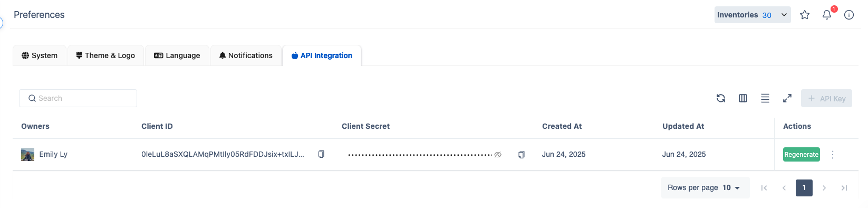This screenshot has width=868, height=208.
Task: Open the Inventories 30 dropdown
Action: click(x=753, y=15)
